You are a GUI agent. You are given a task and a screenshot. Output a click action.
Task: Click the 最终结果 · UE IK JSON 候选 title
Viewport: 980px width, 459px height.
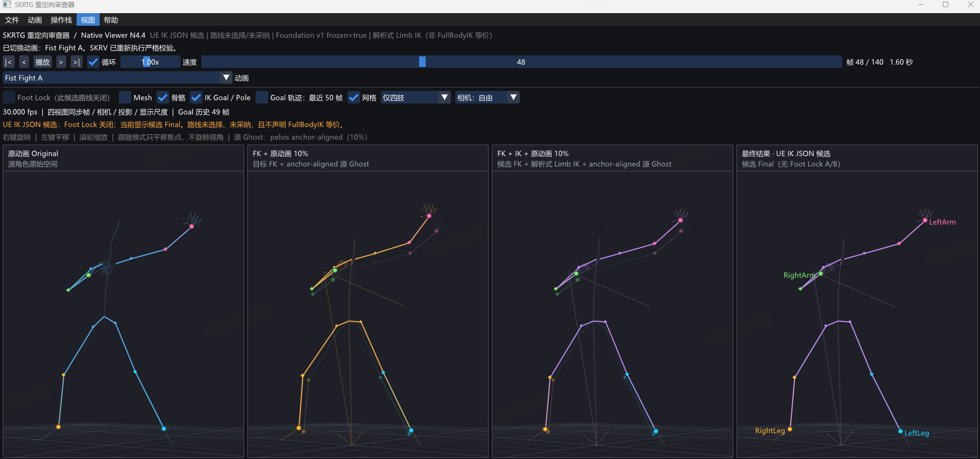[786, 153]
